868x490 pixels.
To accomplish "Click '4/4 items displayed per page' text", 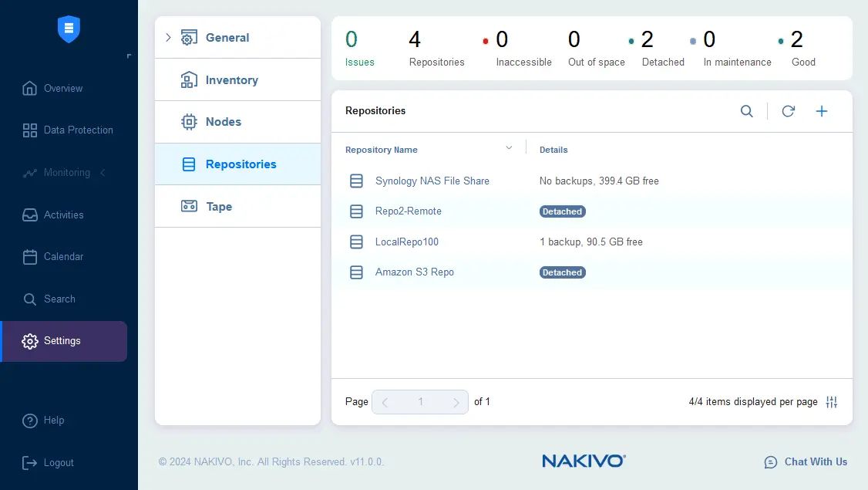I will (x=753, y=402).
